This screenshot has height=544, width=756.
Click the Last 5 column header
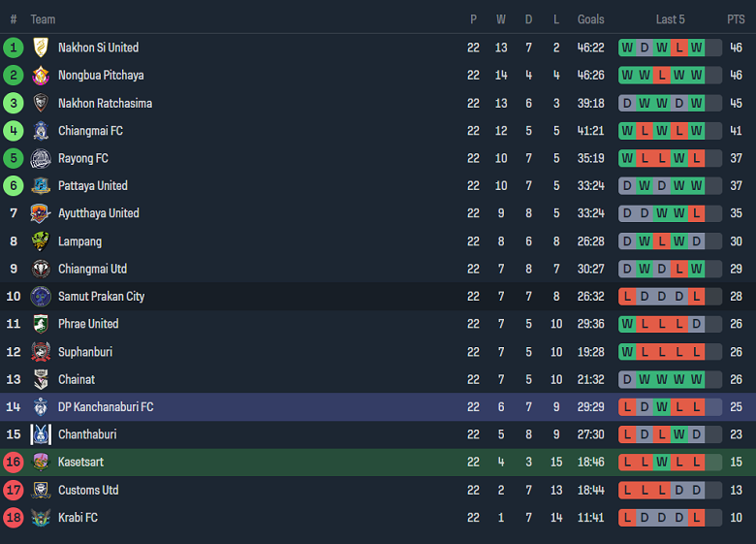pyautogui.click(x=670, y=19)
